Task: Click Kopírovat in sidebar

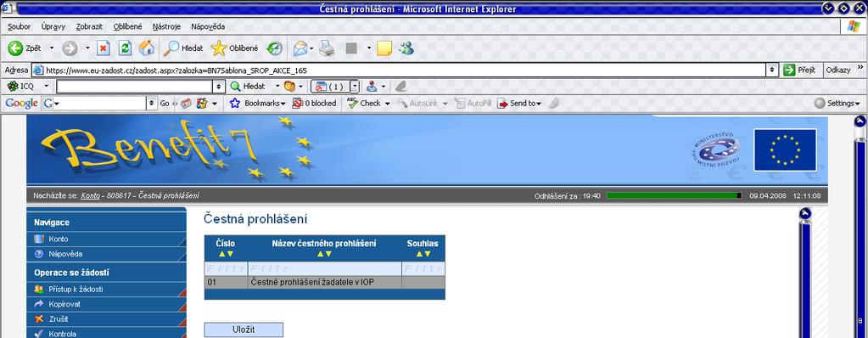Action: (106, 304)
